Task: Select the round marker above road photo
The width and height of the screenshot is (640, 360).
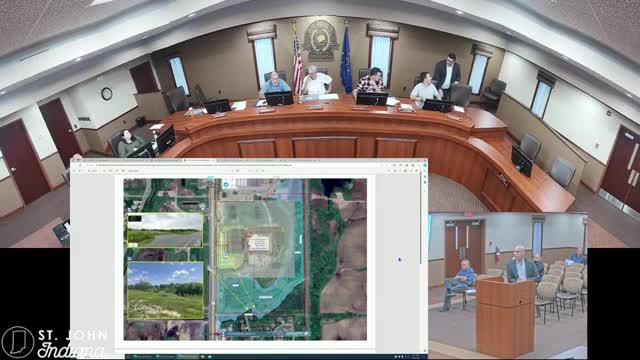Action: point(202,207)
